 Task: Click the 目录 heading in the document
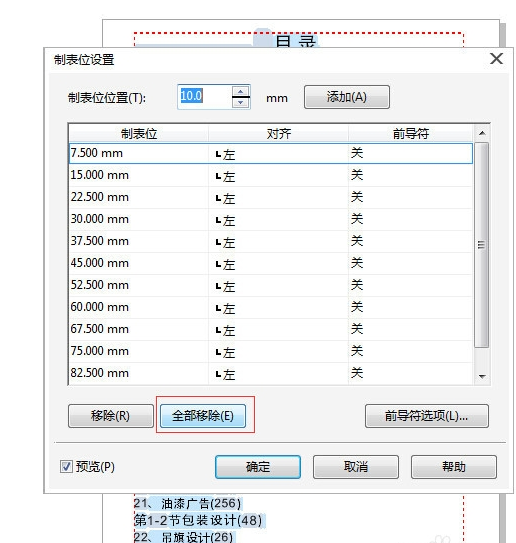pos(296,41)
